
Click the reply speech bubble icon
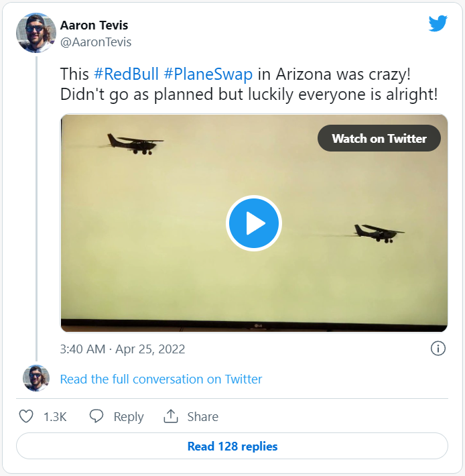96,416
